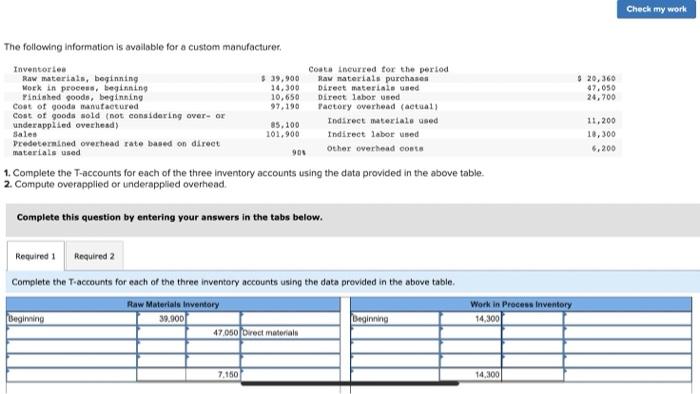Select Raw Materials Beginning label cell
Screen dimensions: 700x394
coord(71,319)
